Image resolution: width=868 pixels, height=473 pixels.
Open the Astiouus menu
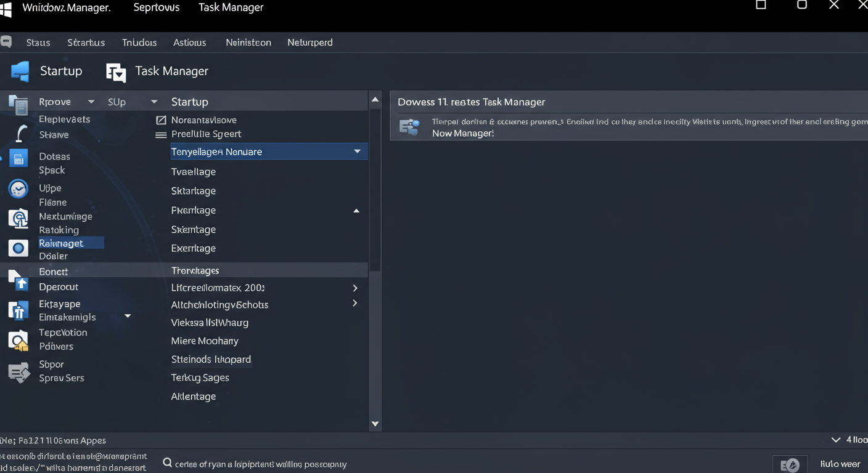point(190,42)
